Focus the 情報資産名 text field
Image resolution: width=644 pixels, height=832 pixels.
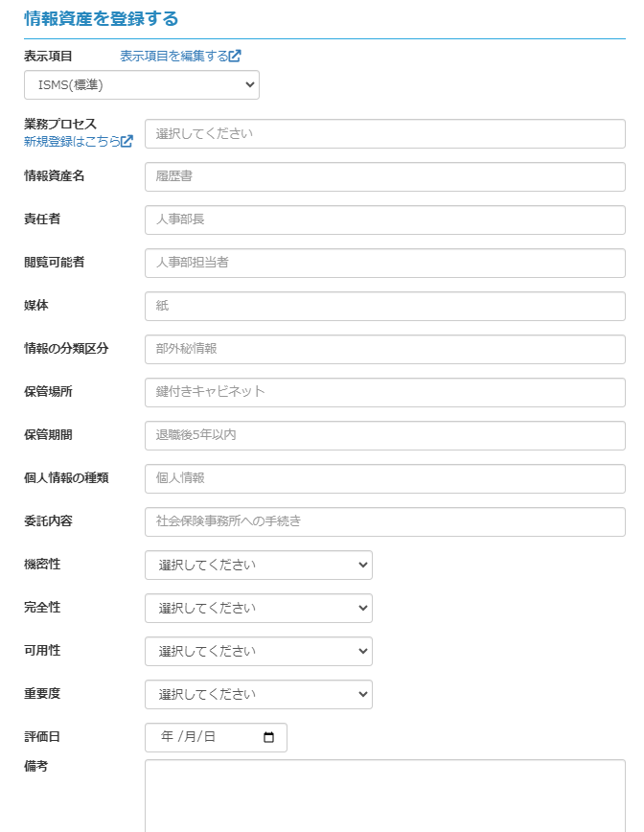coord(384,177)
